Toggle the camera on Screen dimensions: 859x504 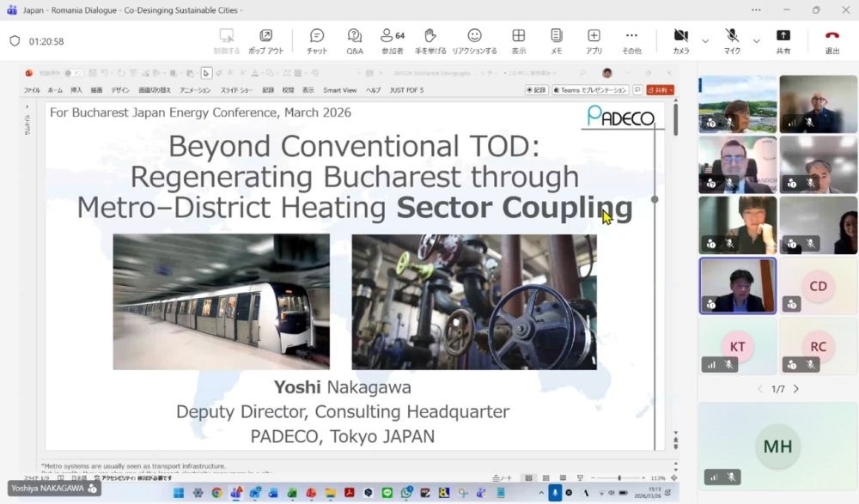(x=680, y=40)
